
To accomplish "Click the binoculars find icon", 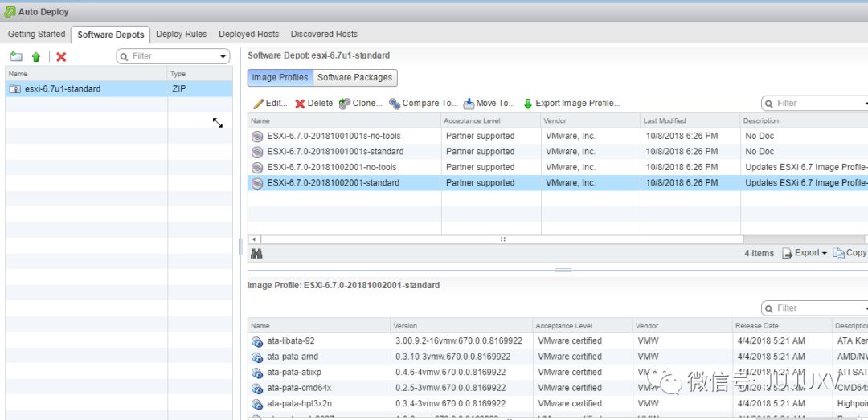I will pos(256,254).
